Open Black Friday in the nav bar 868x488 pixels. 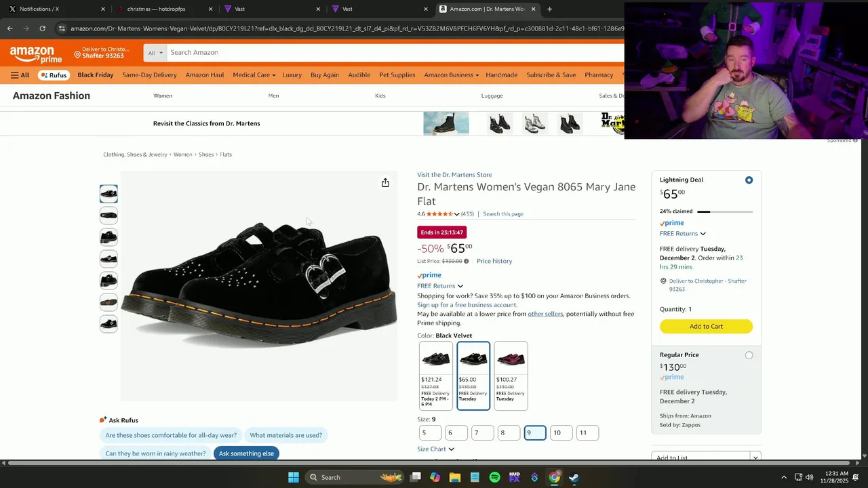(x=96, y=75)
